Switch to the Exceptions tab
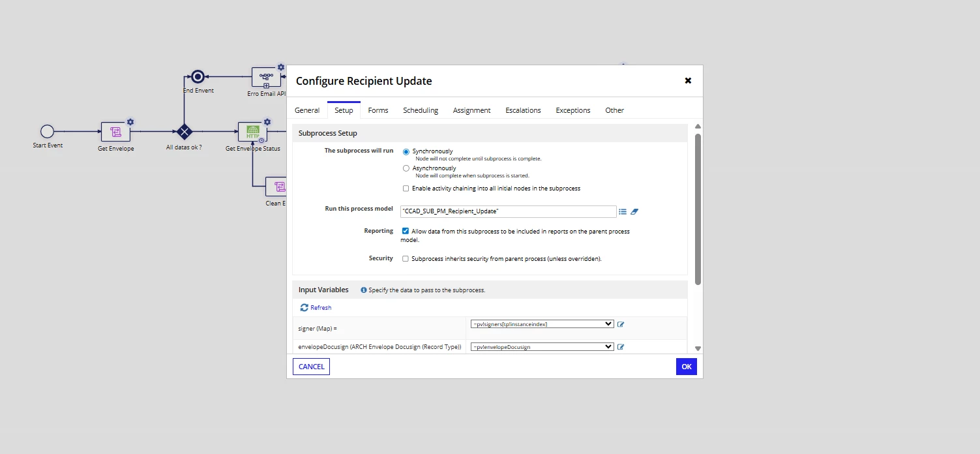 point(573,110)
